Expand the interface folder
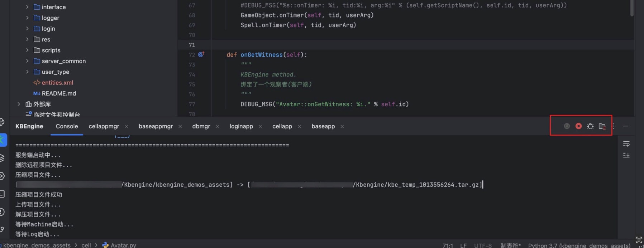 tap(27, 7)
